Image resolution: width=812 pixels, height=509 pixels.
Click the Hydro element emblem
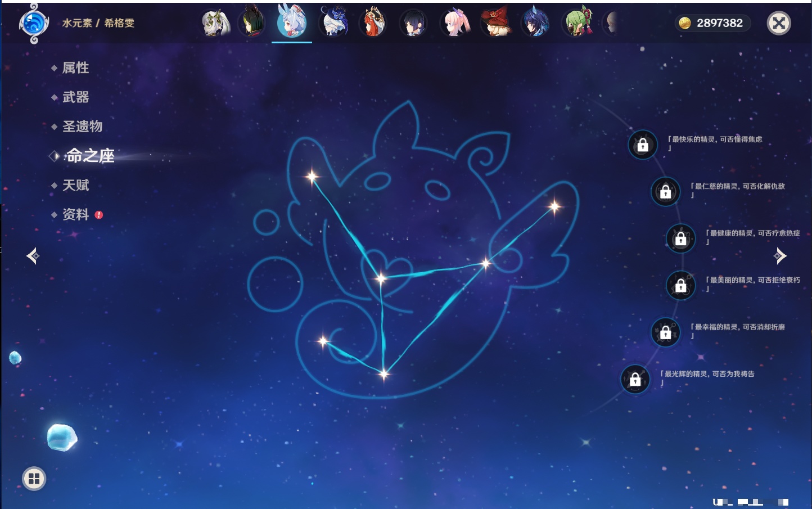(x=34, y=23)
